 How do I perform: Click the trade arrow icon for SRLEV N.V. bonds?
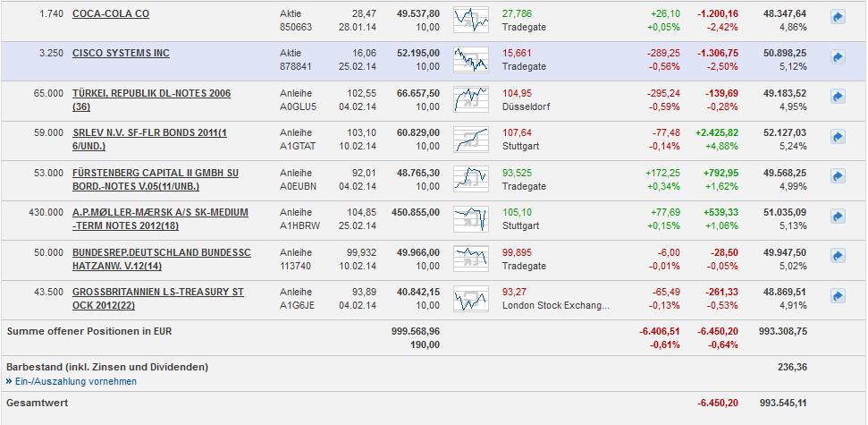click(x=838, y=136)
